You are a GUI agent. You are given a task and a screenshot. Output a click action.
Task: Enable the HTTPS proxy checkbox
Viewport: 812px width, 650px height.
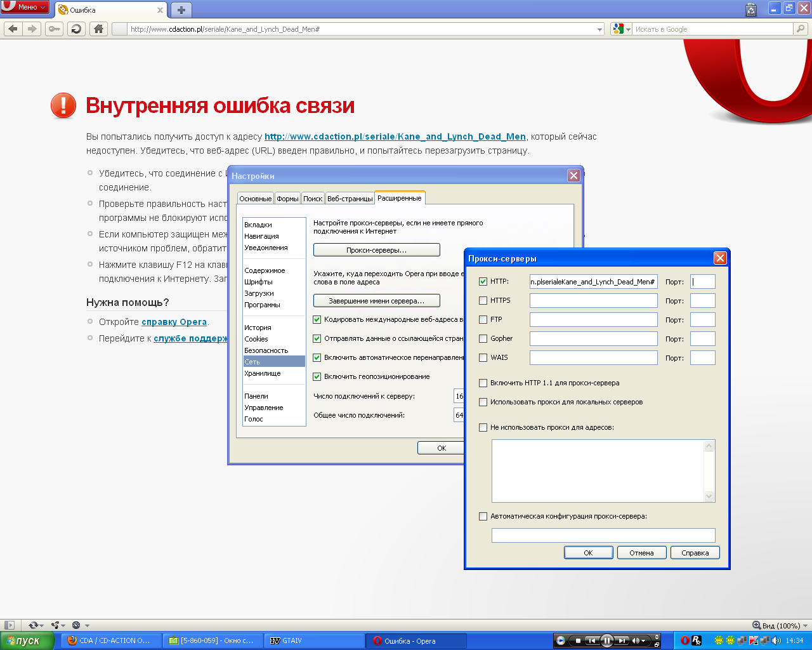483,300
